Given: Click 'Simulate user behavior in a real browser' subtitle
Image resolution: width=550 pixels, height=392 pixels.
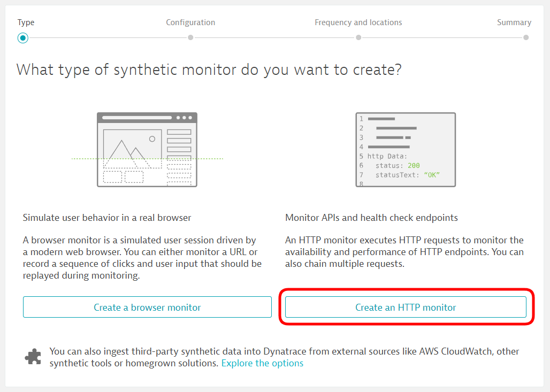Looking at the screenshot, I should pos(107,218).
